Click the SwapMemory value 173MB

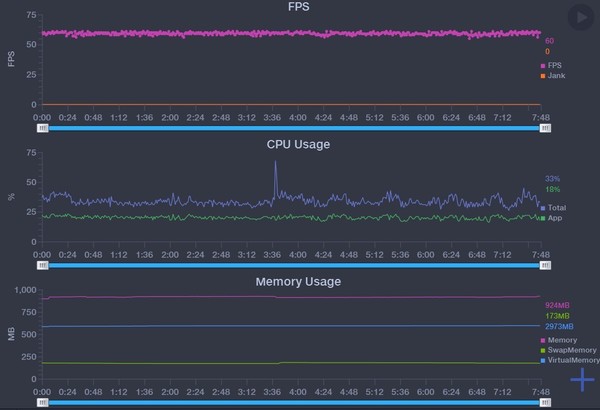557,316
